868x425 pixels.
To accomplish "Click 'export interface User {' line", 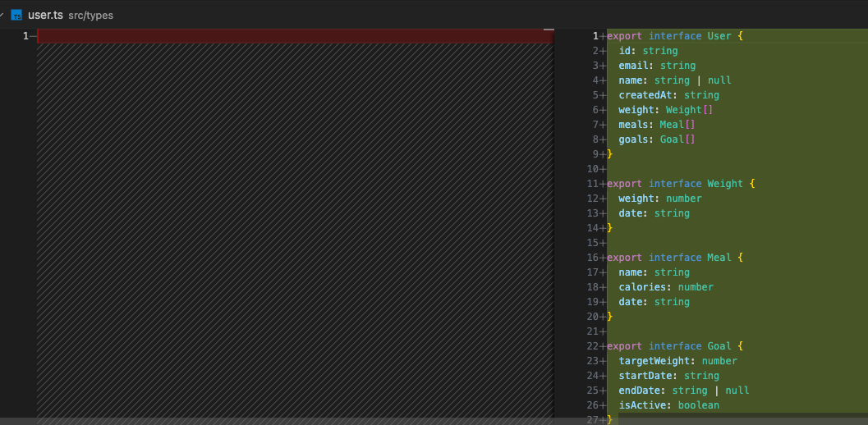I will [x=675, y=36].
